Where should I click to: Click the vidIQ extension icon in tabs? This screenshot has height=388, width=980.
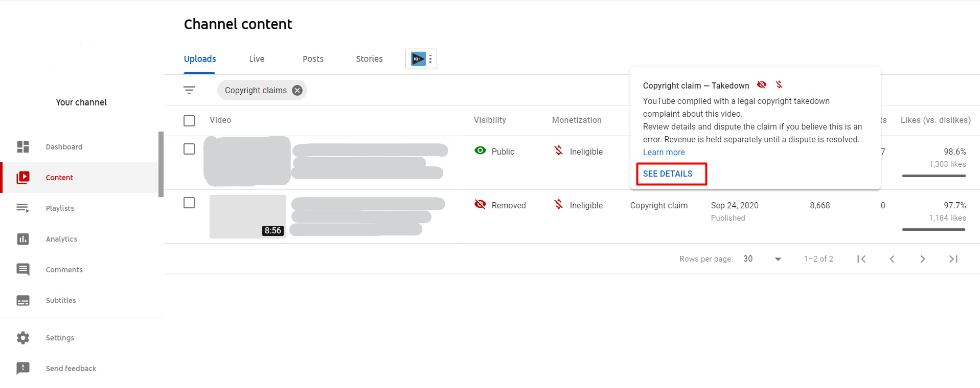click(418, 59)
